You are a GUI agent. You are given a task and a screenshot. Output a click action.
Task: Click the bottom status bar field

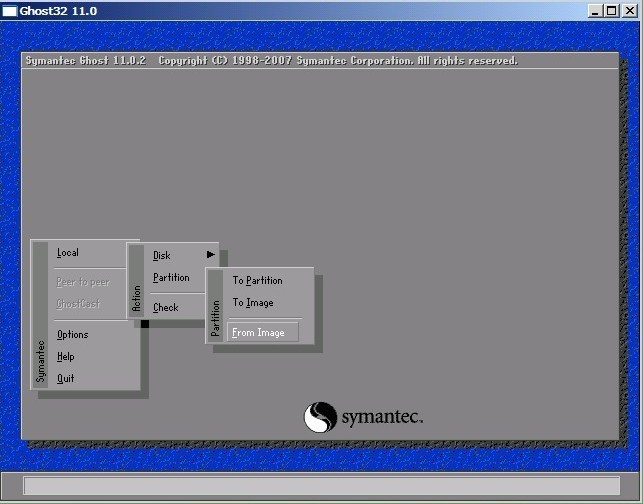(322, 486)
